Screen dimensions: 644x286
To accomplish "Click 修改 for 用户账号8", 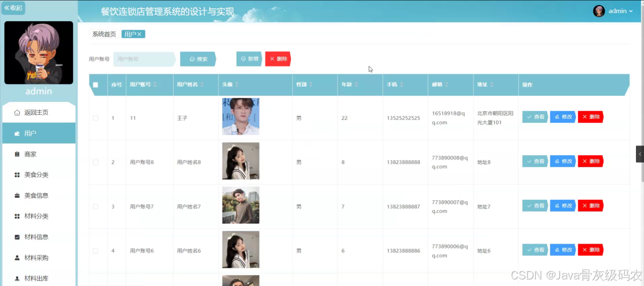I will (563, 161).
